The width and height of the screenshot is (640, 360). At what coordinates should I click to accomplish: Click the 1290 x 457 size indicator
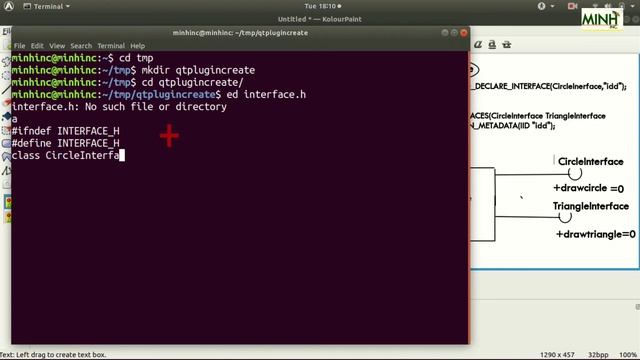557,355
